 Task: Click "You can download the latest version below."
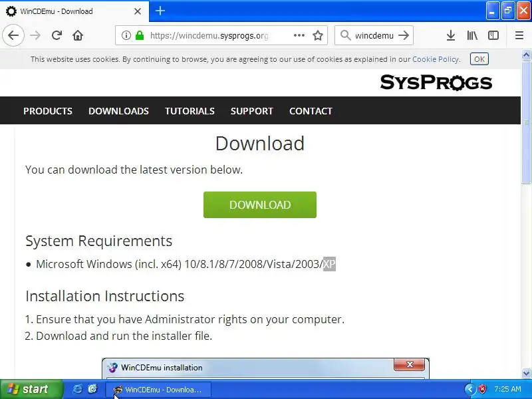(134, 170)
